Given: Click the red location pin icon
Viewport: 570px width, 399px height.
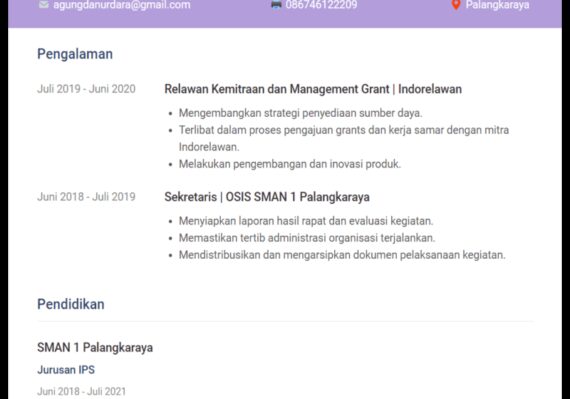Looking at the screenshot, I should [x=456, y=5].
